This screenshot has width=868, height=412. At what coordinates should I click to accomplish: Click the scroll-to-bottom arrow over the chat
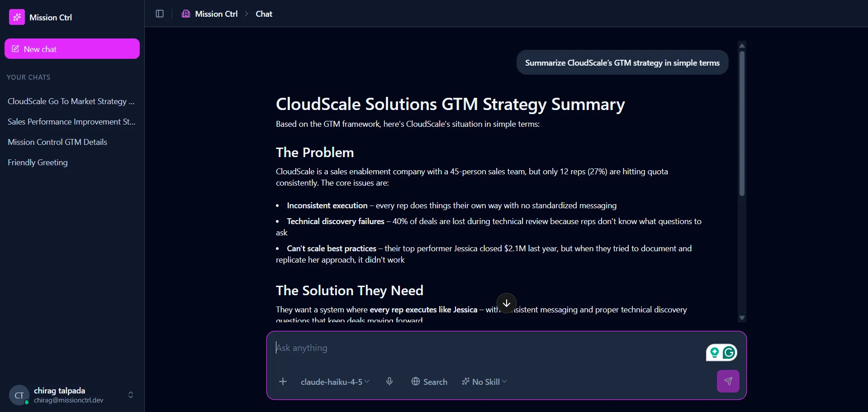coord(506,303)
